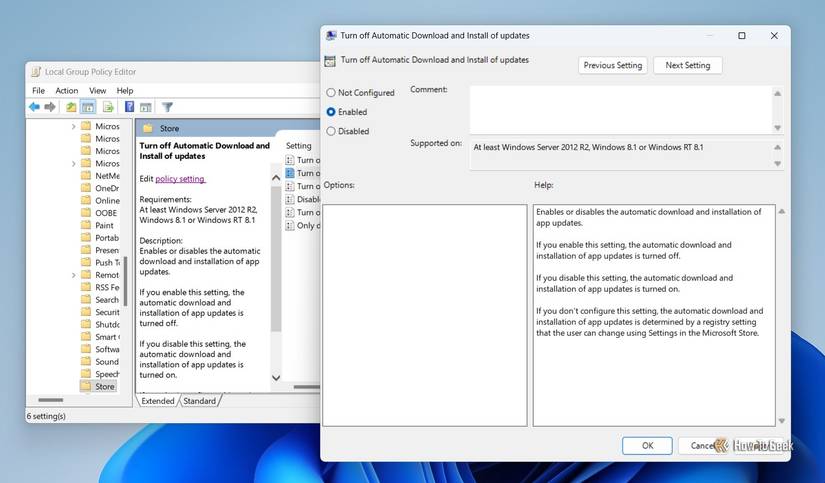825x483 pixels.
Task: Click the Export List toolbar icon
Action: coord(107,107)
